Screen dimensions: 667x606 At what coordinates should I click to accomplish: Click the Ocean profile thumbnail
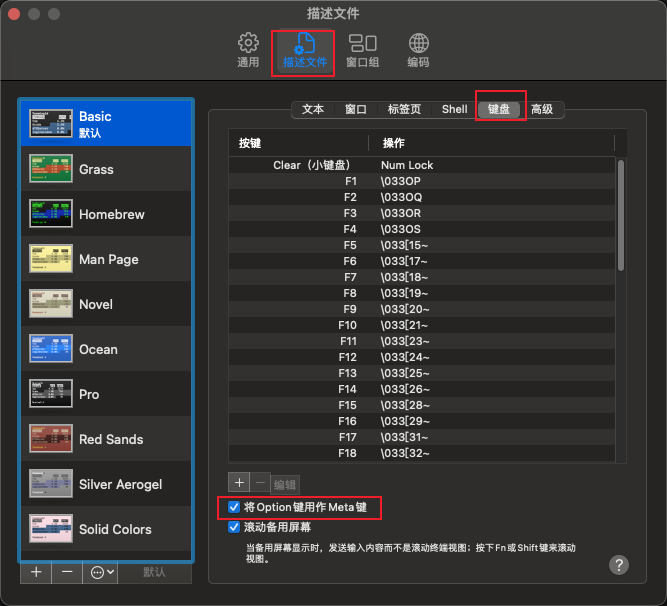coord(51,349)
